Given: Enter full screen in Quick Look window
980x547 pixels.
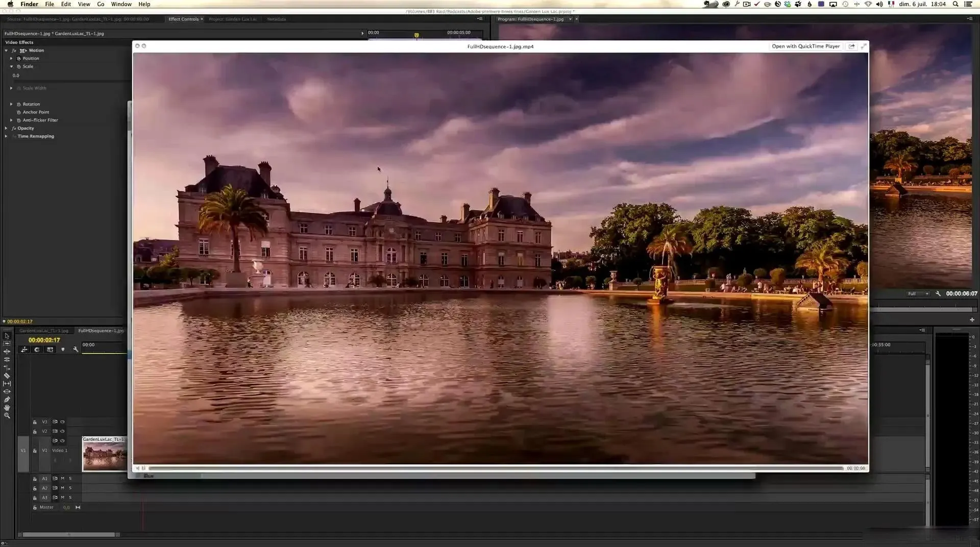Looking at the screenshot, I should point(864,46).
